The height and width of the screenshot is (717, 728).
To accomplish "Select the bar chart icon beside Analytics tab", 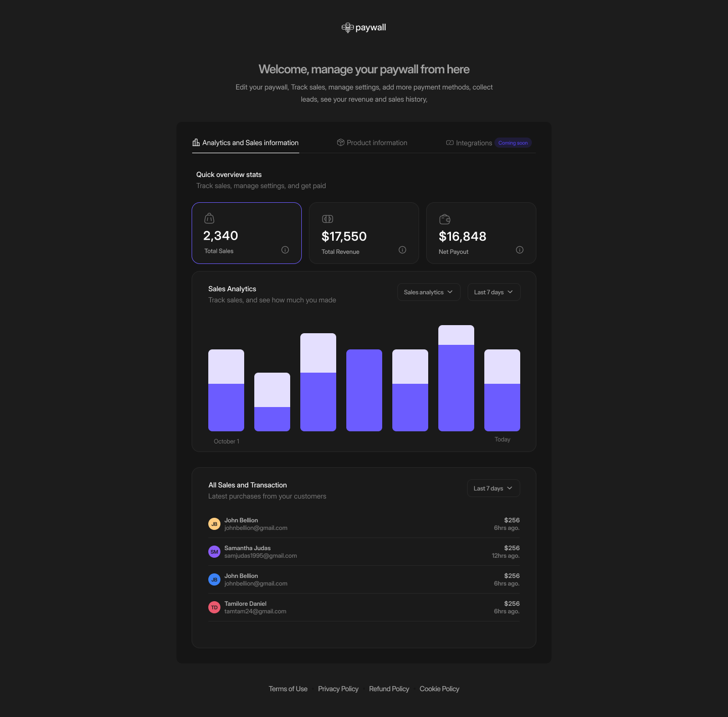I will (x=196, y=142).
